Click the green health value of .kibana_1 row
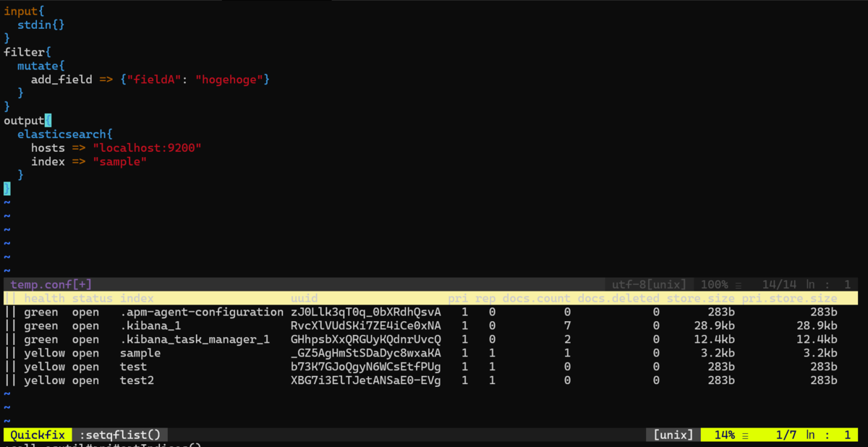The height and width of the screenshot is (447, 868). point(41,325)
